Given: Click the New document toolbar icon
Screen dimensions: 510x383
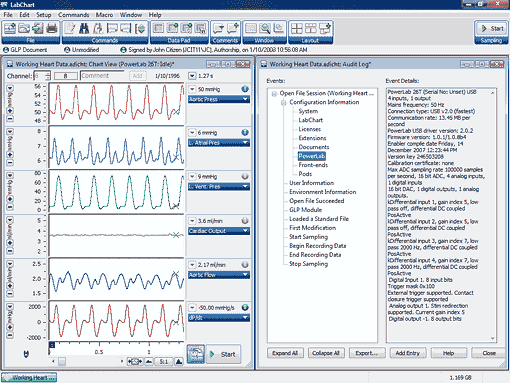Looking at the screenshot, I should point(10,29).
